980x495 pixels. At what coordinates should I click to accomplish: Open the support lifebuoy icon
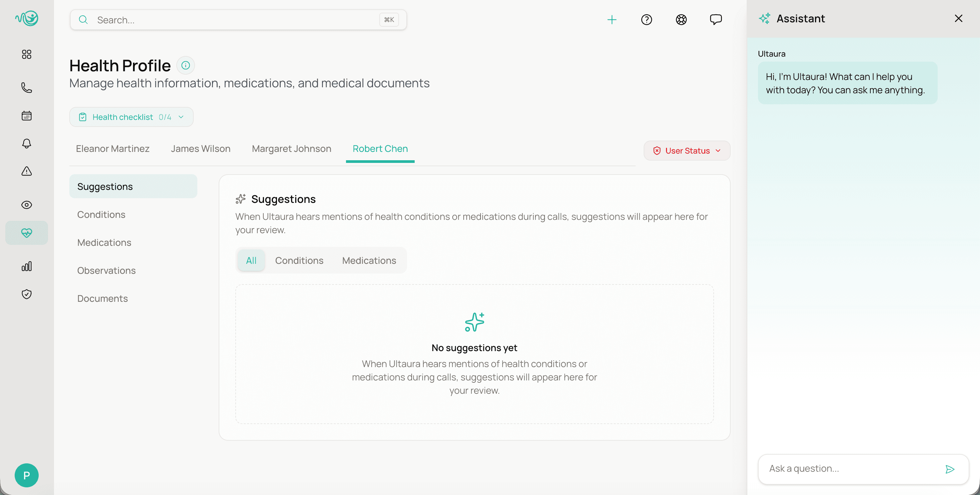tap(681, 20)
